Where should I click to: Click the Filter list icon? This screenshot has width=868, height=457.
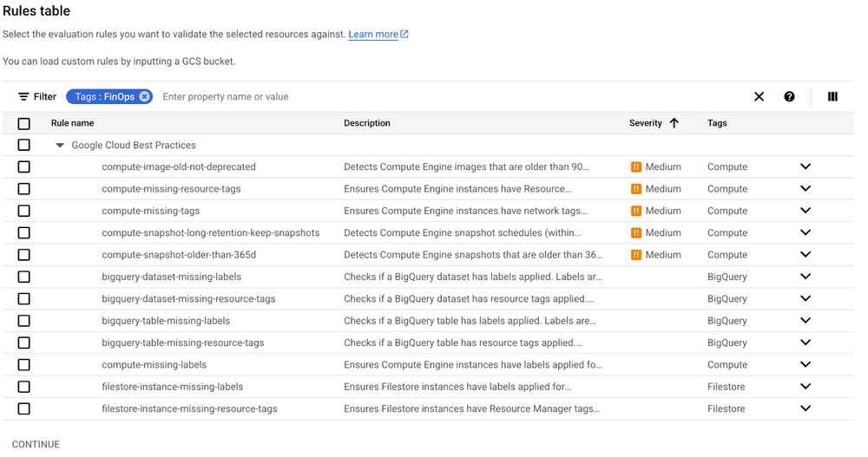23,97
